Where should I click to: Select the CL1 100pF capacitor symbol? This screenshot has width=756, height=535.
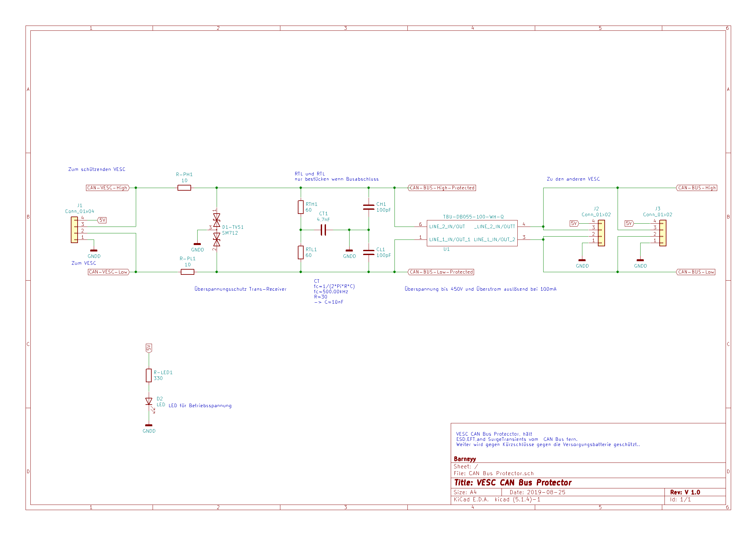pyautogui.click(x=368, y=252)
